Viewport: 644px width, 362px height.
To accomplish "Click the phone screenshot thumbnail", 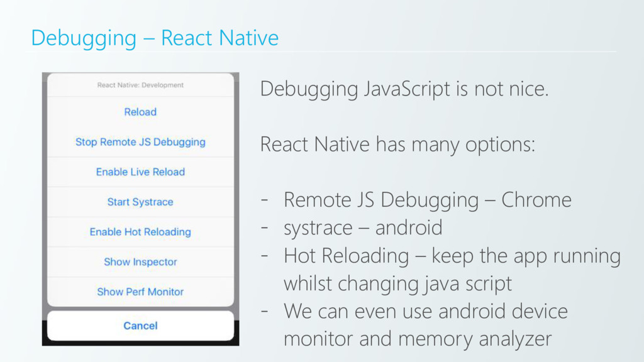I will click(x=140, y=207).
